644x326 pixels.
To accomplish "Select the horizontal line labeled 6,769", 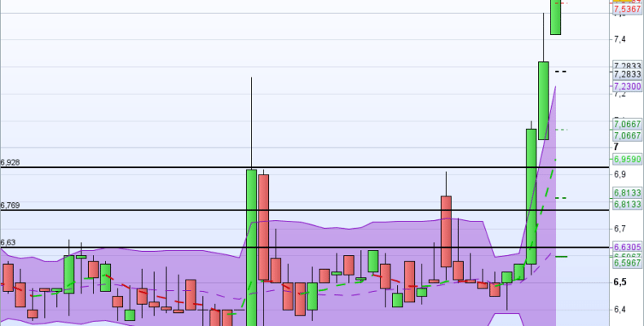I will 304,210.
